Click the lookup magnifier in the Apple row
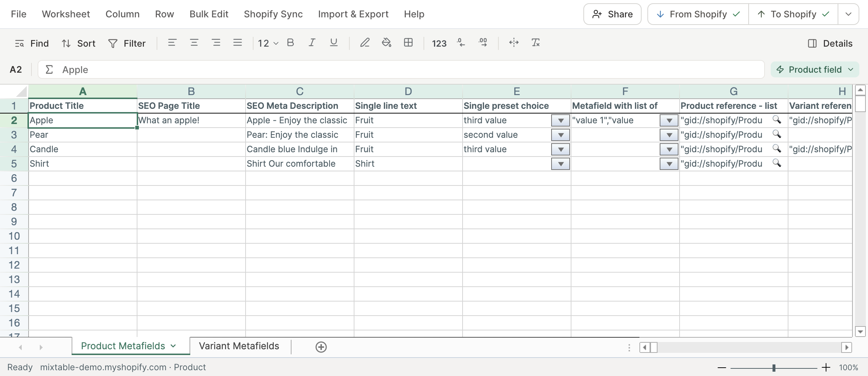868x376 pixels. [776, 120]
